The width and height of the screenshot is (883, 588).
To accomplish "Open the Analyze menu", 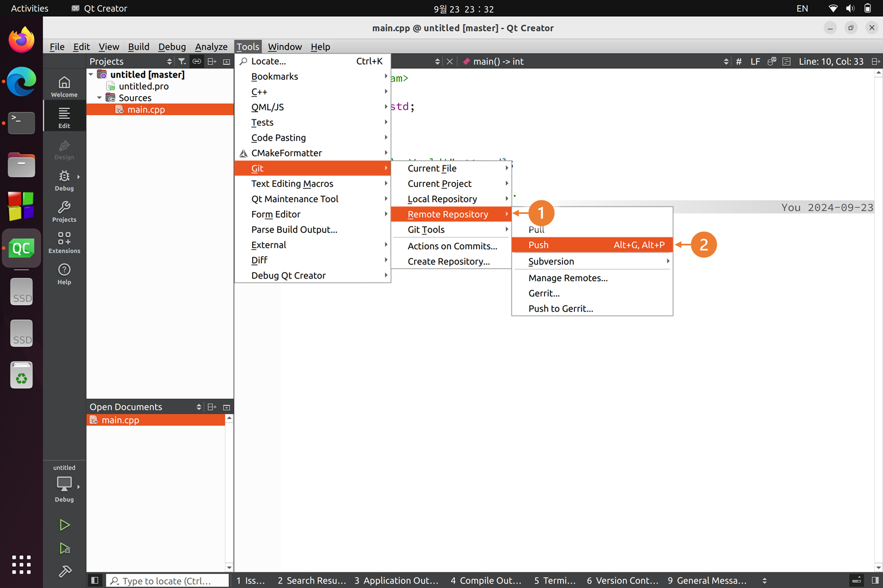I will (x=211, y=47).
